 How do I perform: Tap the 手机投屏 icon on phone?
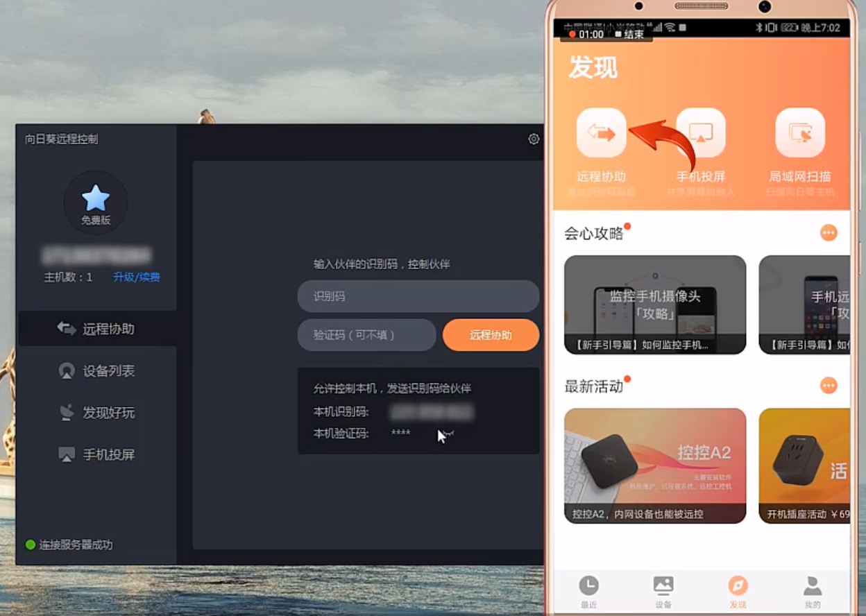701,133
